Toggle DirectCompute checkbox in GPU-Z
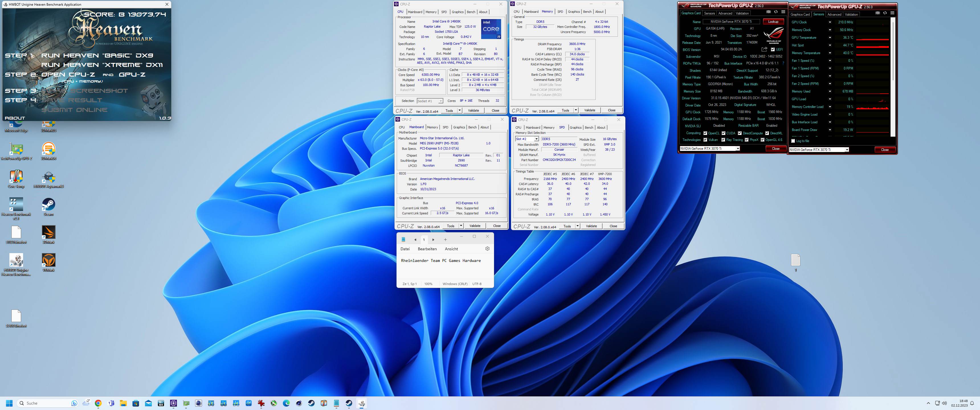The width and height of the screenshot is (980, 410). [740, 133]
